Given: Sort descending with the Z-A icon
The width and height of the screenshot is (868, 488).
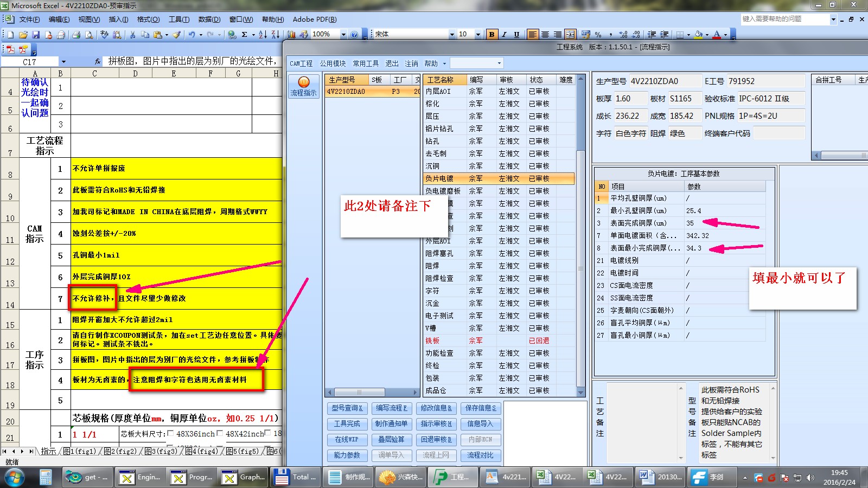Looking at the screenshot, I should 275,34.
